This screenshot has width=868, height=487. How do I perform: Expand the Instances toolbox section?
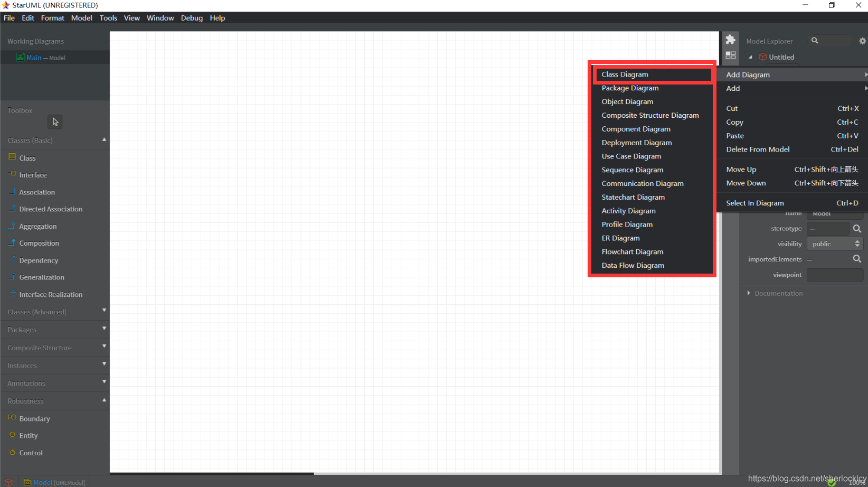[104, 364]
